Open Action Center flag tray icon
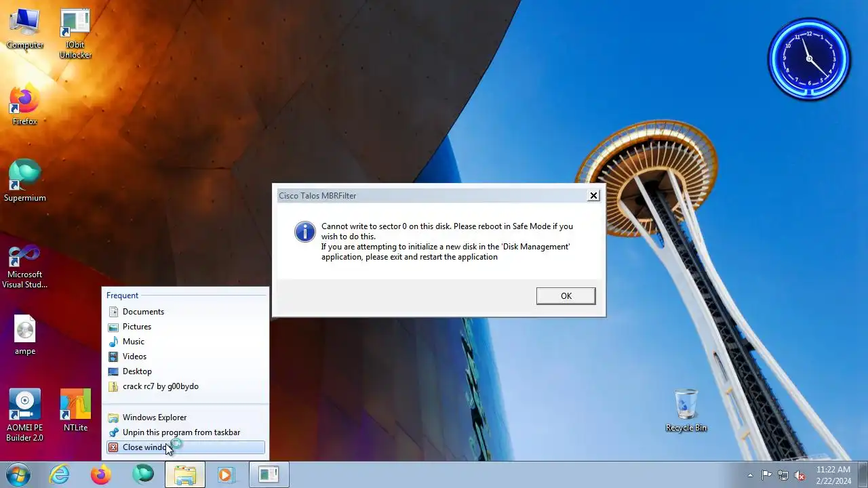The width and height of the screenshot is (868, 488). [x=766, y=475]
